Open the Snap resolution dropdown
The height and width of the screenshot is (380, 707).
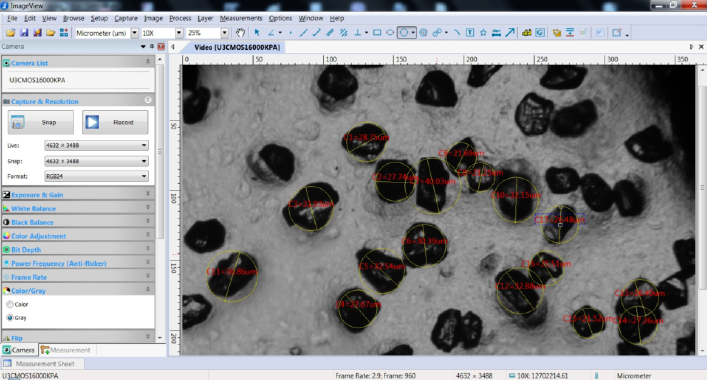(96, 161)
